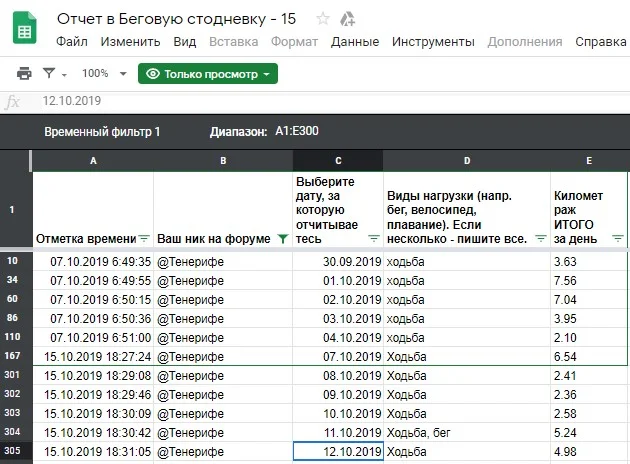
Task: Click kilometer value 6.54
Action: pyautogui.click(x=589, y=357)
